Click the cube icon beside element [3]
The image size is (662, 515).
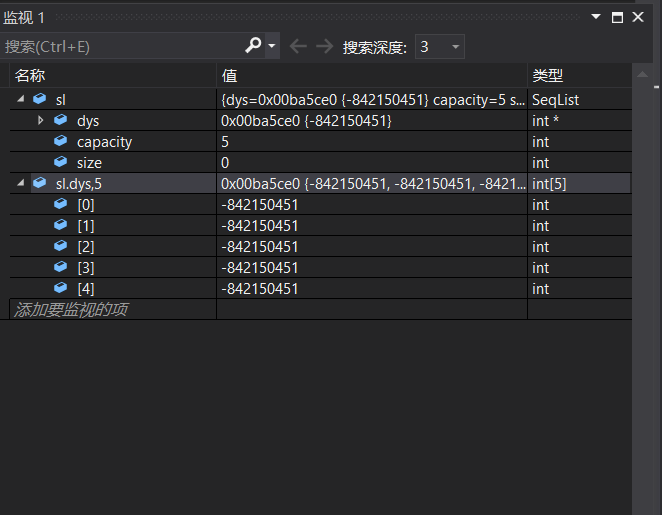[x=61, y=268]
